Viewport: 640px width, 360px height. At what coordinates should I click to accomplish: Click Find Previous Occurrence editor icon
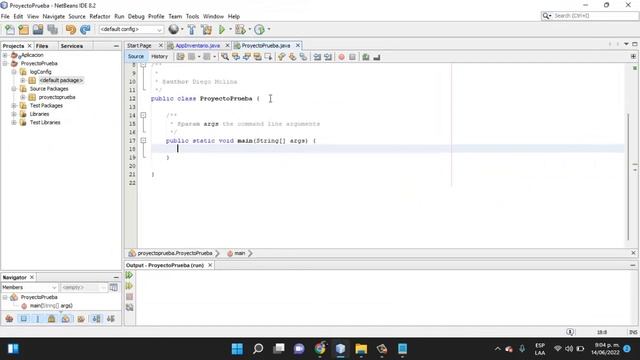pyautogui.click(x=236, y=57)
